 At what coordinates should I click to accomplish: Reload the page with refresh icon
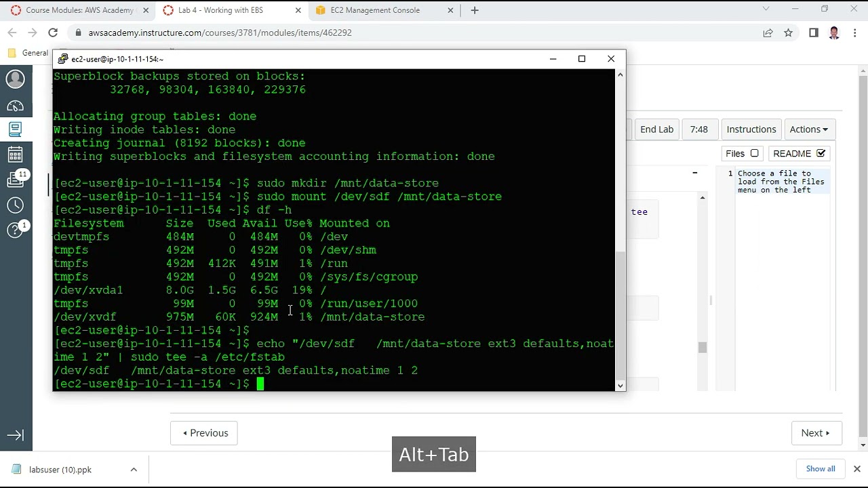(53, 33)
